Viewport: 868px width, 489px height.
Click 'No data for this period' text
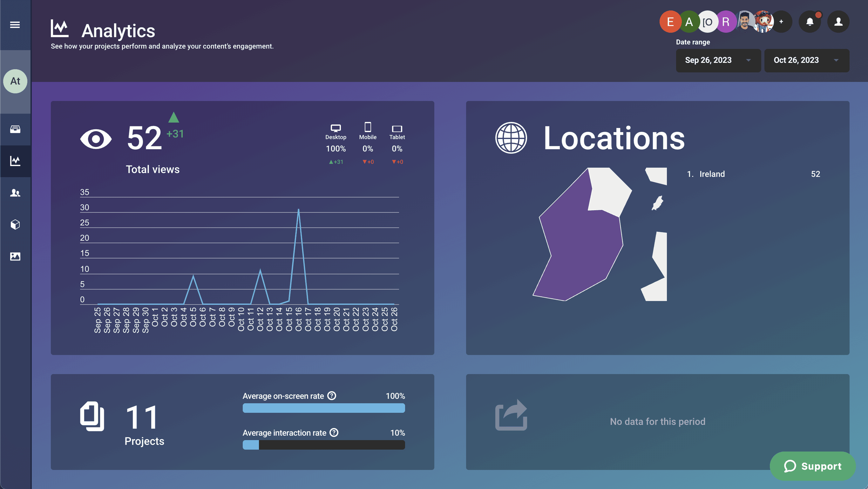pos(657,422)
